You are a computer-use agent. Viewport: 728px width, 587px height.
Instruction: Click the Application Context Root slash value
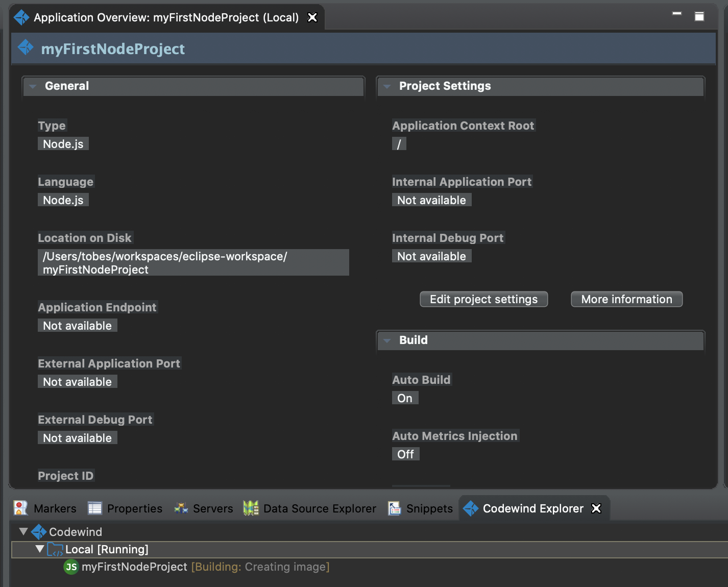pos(399,144)
